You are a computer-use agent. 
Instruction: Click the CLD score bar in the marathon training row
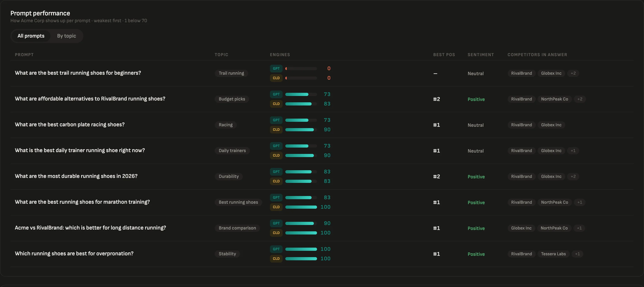point(301,207)
